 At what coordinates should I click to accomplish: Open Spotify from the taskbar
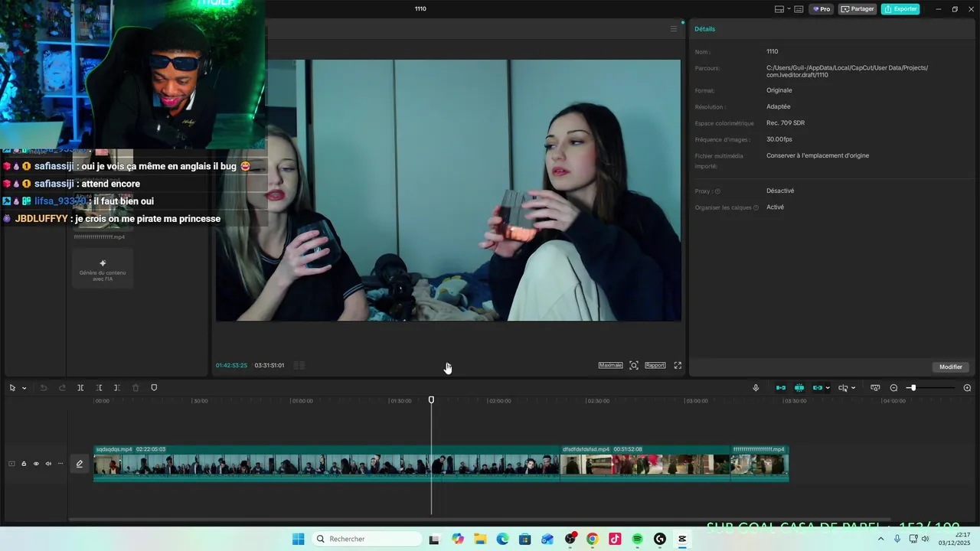click(x=637, y=539)
